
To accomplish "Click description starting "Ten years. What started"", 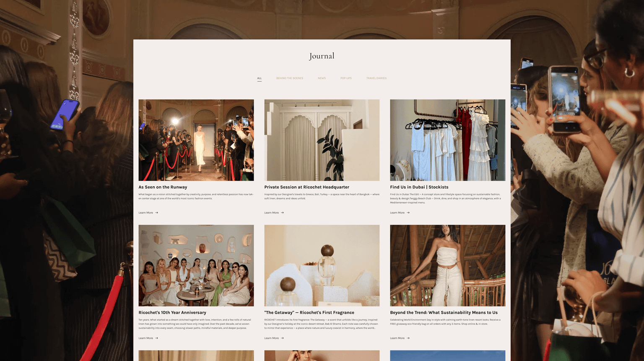I will 195,324.
